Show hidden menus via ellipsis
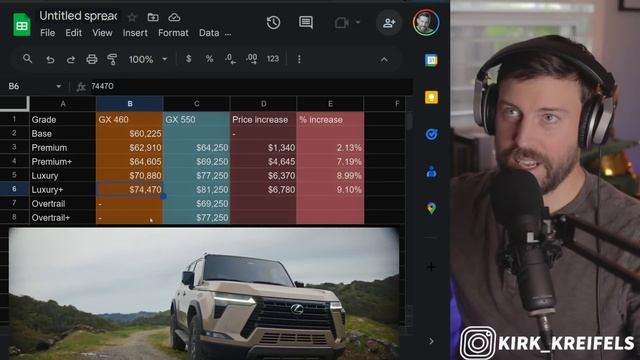640x360 pixels. pos(228,34)
